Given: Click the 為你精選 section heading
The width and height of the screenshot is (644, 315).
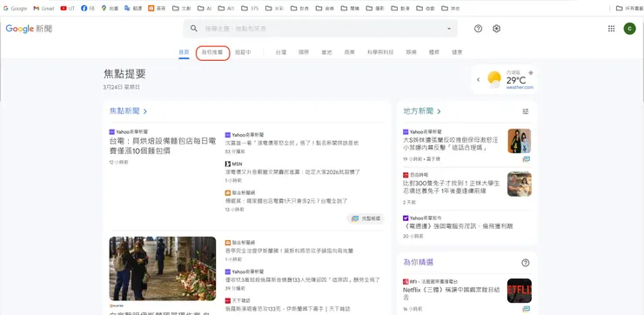Looking at the screenshot, I should coord(418,262).
